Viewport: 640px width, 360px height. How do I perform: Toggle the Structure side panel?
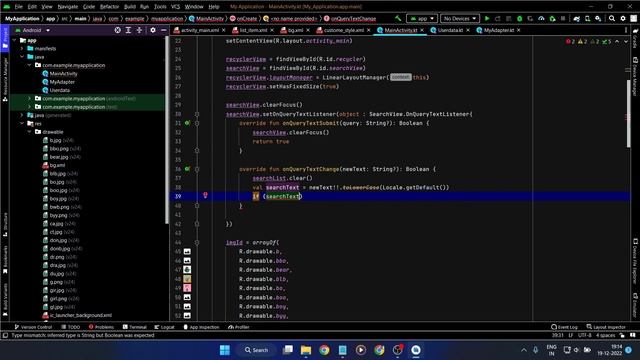[5, 224]
